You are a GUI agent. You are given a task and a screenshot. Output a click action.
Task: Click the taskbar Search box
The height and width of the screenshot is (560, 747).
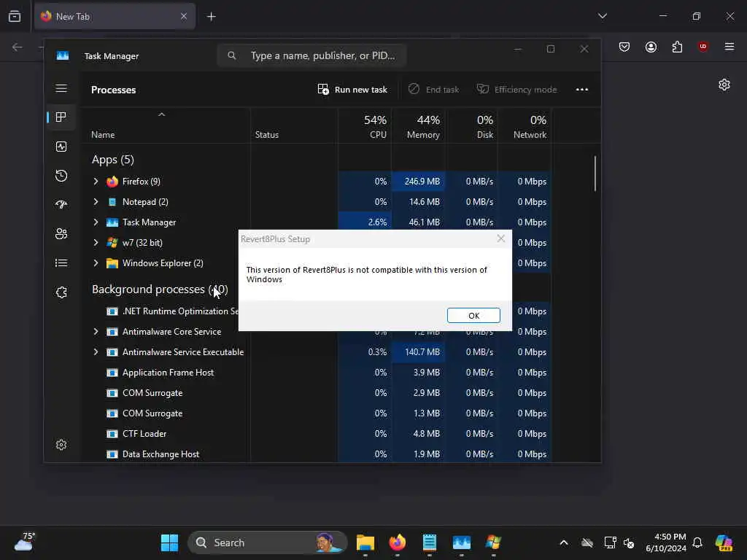[x=267, y=542]
